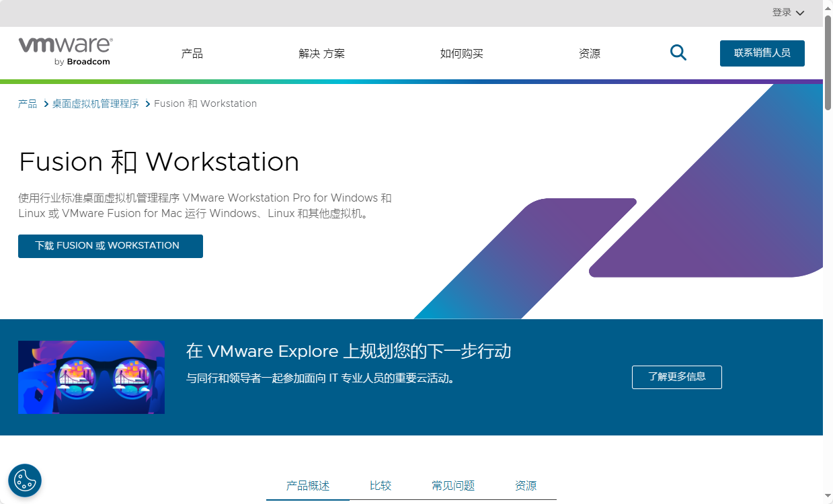Open the search magnifier icon
833x504 pixels.
pyautogui.click(x=678, y=53)
